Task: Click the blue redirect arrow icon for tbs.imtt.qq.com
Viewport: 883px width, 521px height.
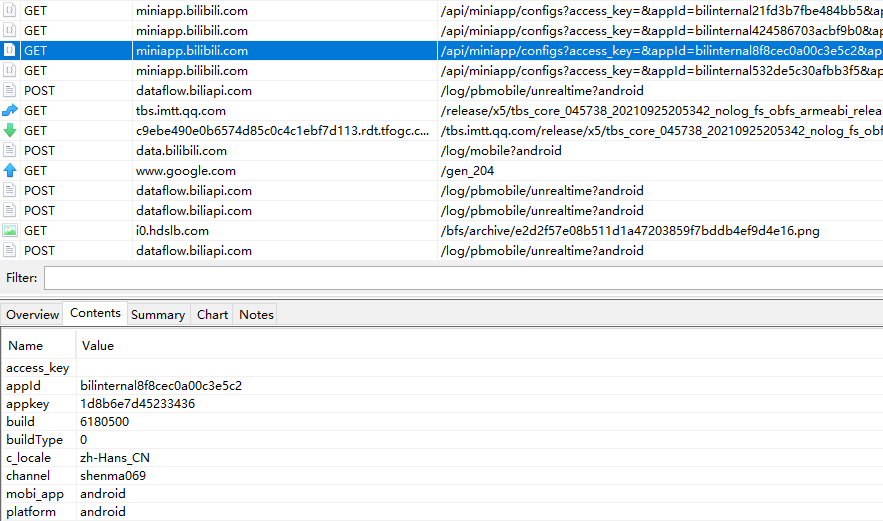Action: click(10, 110)
